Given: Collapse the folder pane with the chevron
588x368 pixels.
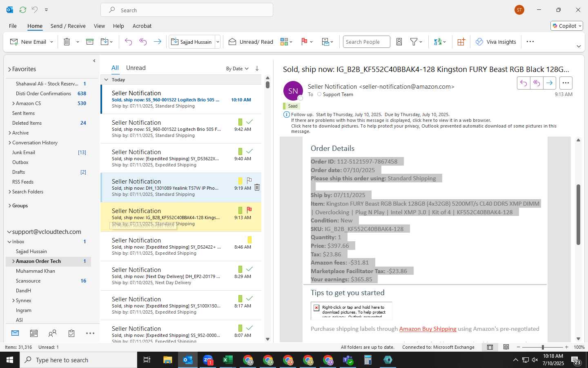Looking at the screenshot, I should tap(94, 61).
